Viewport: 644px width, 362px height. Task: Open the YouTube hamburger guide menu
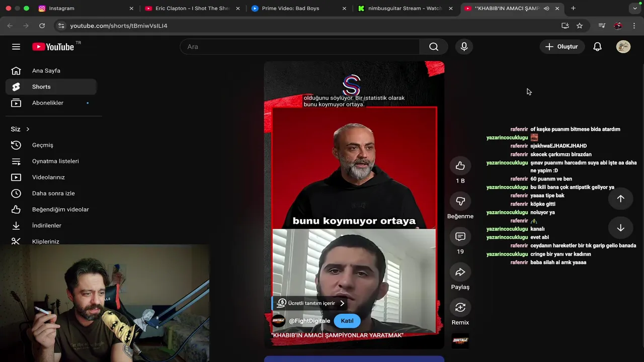coord(16,47)
